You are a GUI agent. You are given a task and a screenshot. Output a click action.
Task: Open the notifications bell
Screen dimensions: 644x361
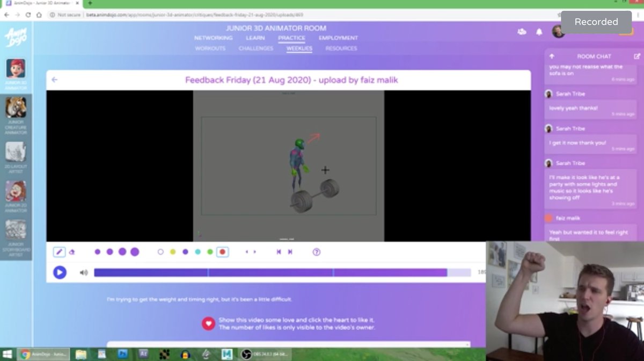coord(539,32)
